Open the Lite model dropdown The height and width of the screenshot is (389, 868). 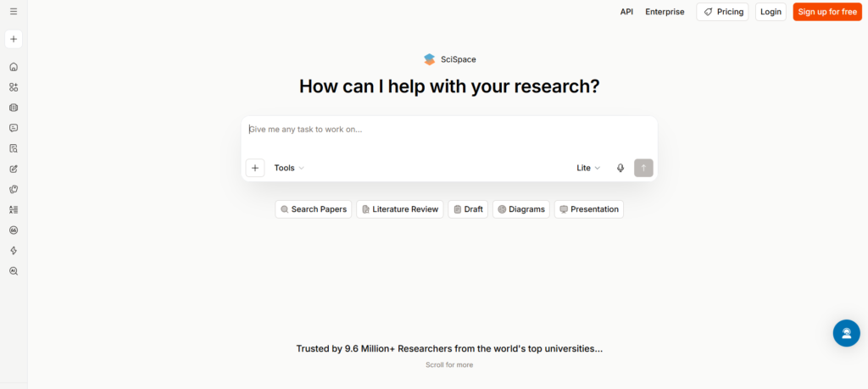pos(588,168)
